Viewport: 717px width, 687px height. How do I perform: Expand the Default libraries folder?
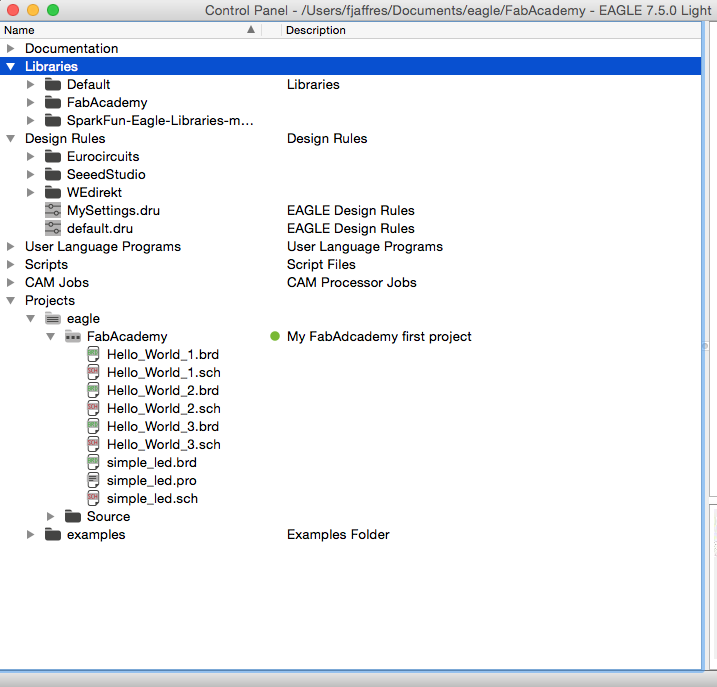(x=31, y=85)
